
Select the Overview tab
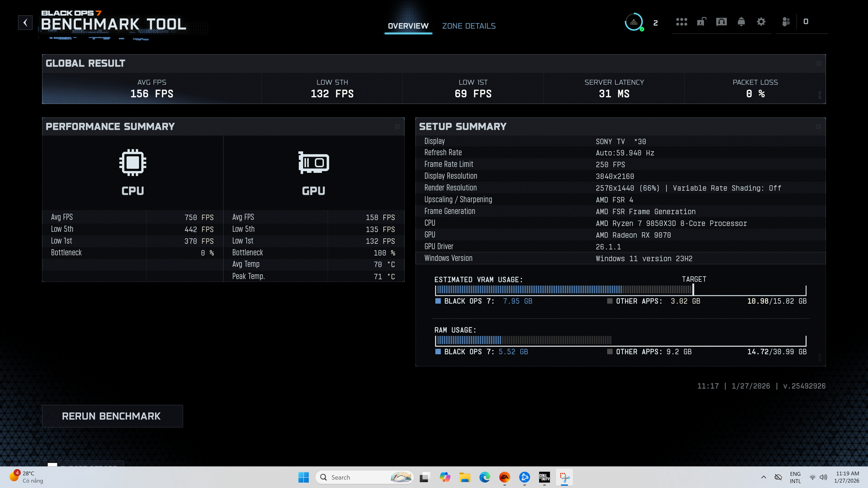[x=408, y=26]
